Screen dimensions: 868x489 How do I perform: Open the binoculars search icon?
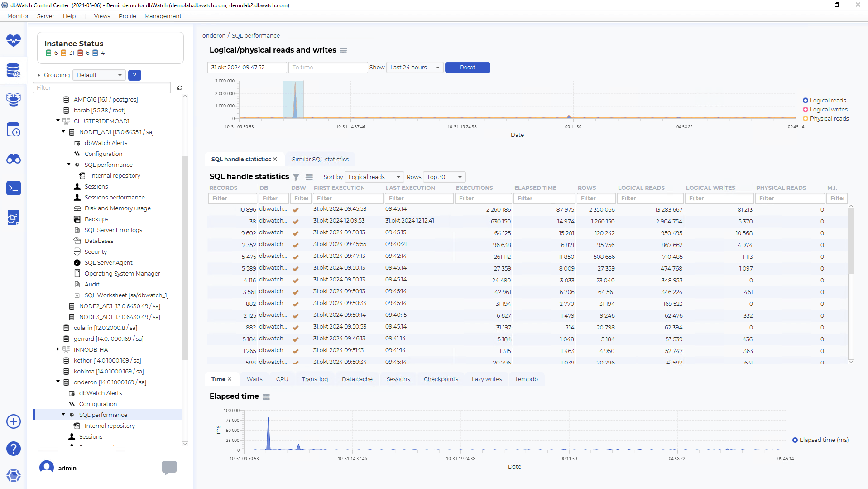[x=14, y=159]
